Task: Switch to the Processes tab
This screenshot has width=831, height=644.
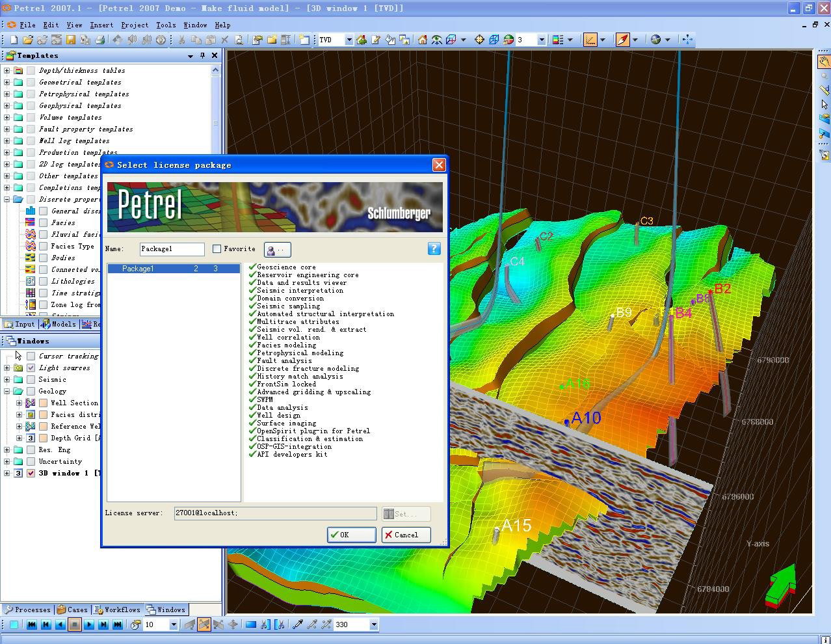Action: coord(27,610)
